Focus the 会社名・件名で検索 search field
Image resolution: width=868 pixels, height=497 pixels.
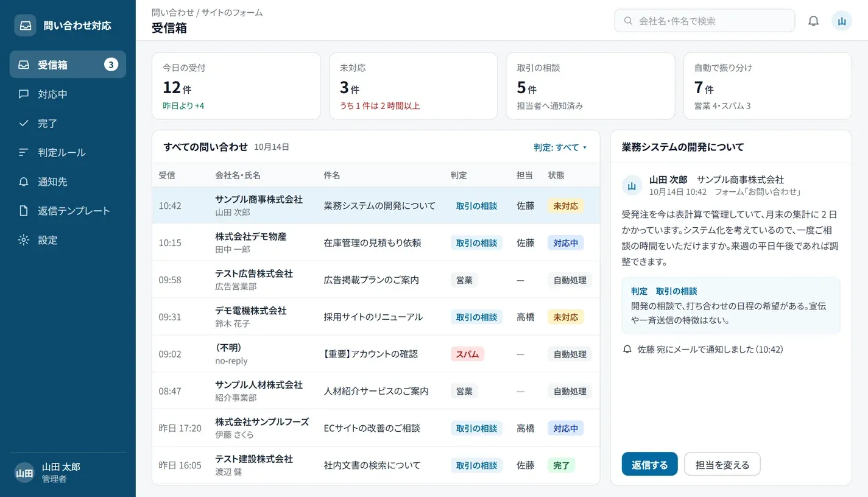tap(704, 21)
